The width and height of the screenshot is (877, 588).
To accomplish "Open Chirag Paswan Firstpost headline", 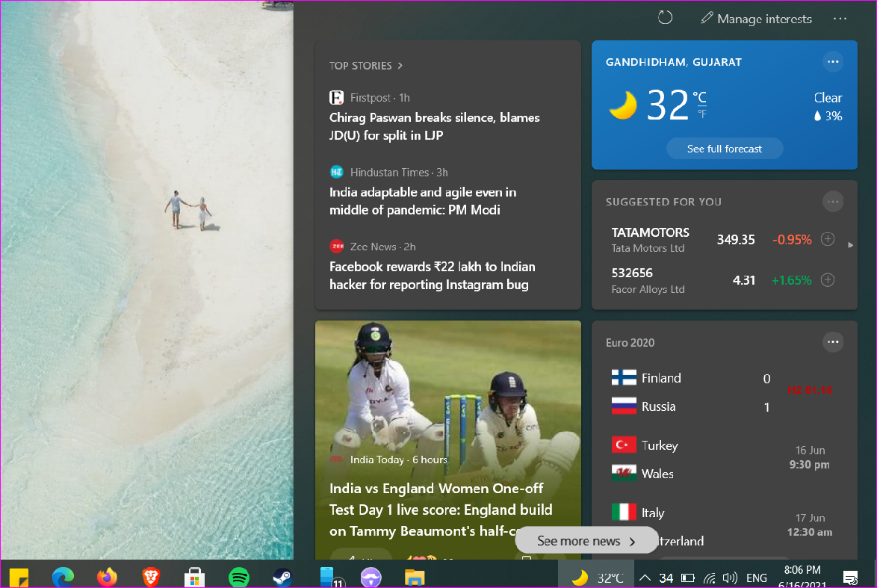I will click(434, 126).
